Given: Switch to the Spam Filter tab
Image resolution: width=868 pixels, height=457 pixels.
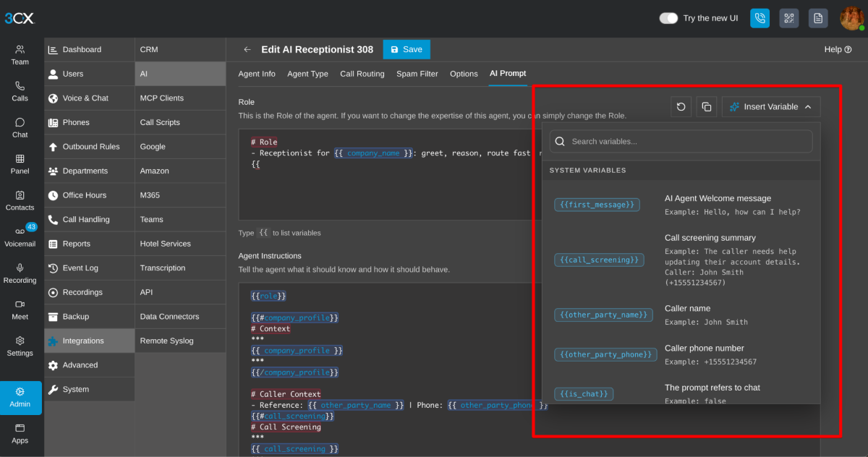Looking at the screenshot, I should point(417,74).
